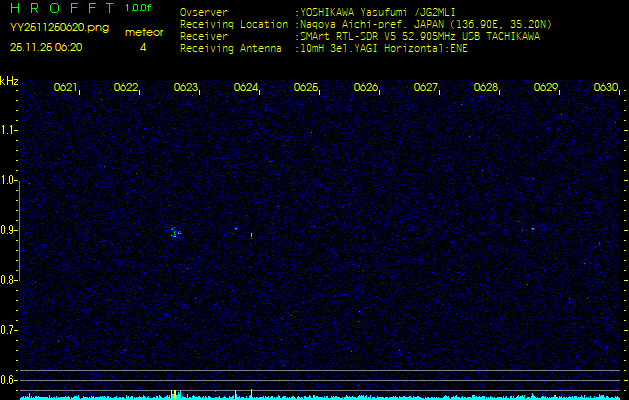Select the 0623 time marker

[186, 88]
